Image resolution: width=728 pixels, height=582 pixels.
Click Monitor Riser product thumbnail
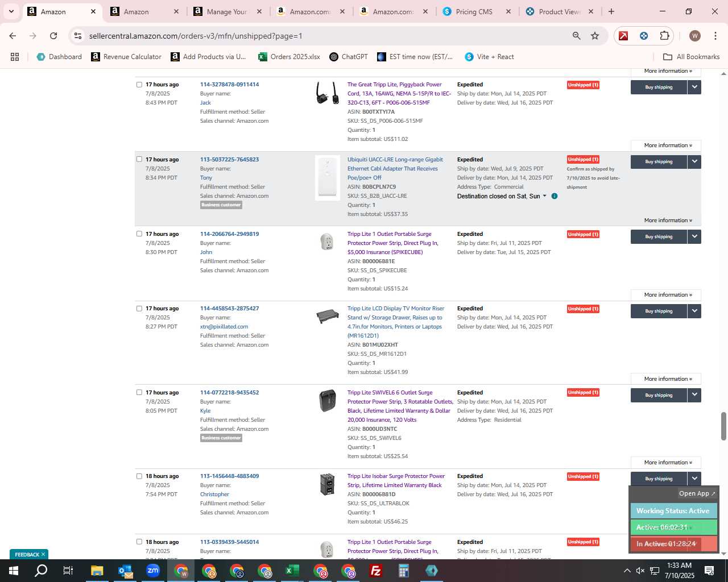[328, 315]
